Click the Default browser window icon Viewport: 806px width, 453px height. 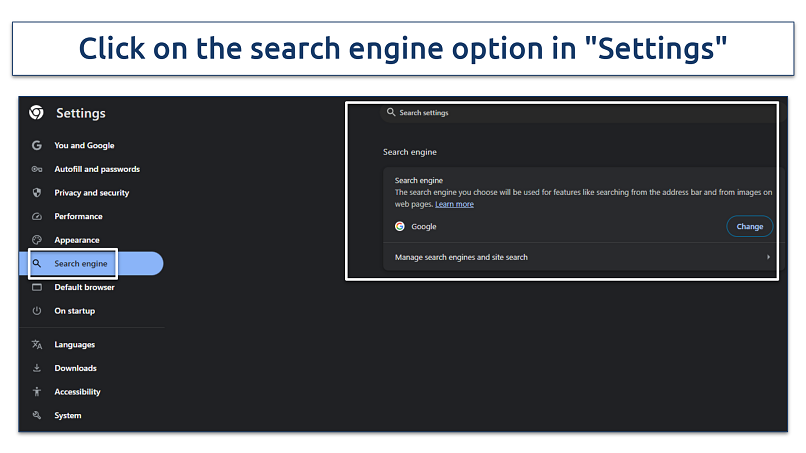(37, 287)
